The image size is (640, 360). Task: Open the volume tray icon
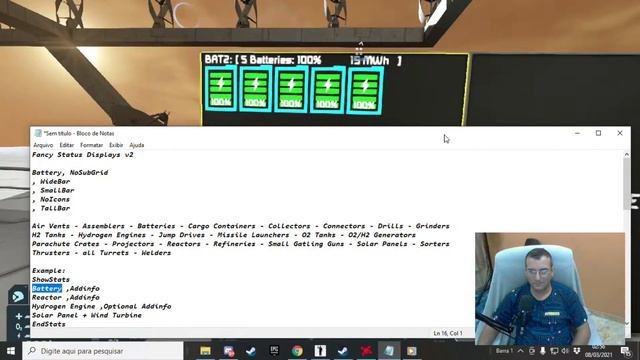565,351
